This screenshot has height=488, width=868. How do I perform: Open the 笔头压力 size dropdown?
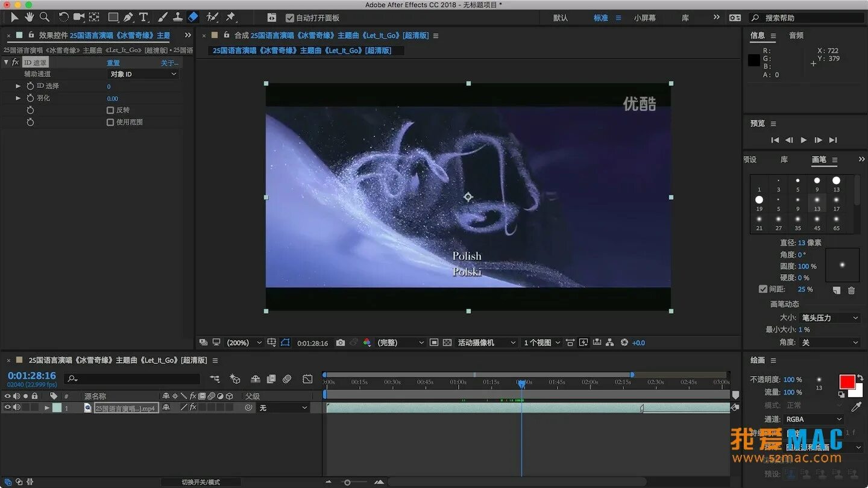click(829, 318)
